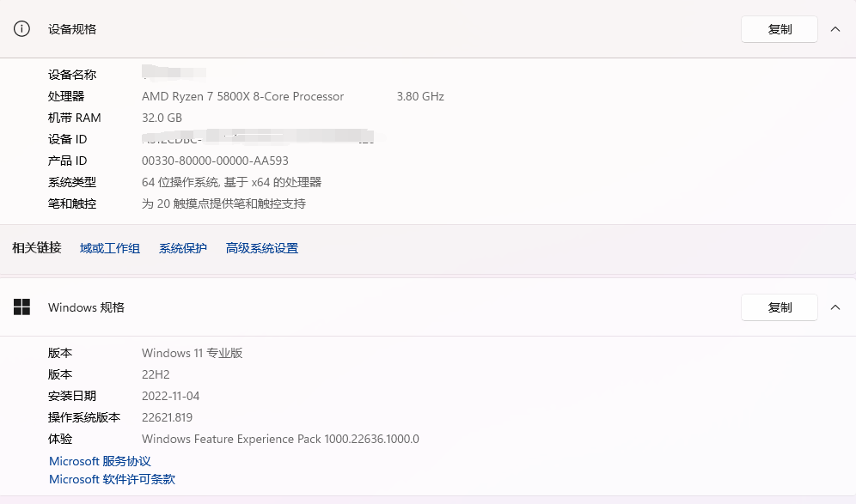Click the 32.0 GB RAM value
The height and width of the screenshot is (504, 856).
162,118
